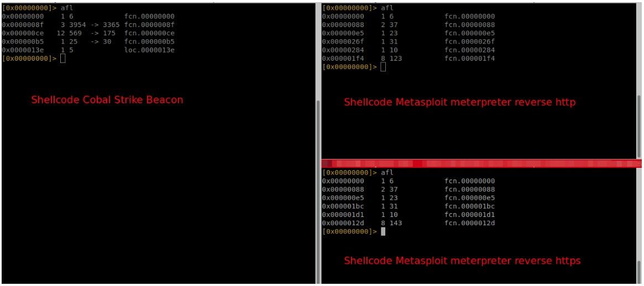This screenshot has width=644, height=286.
Task: Click fcn.0000008f function name
Action: [149, 25]
